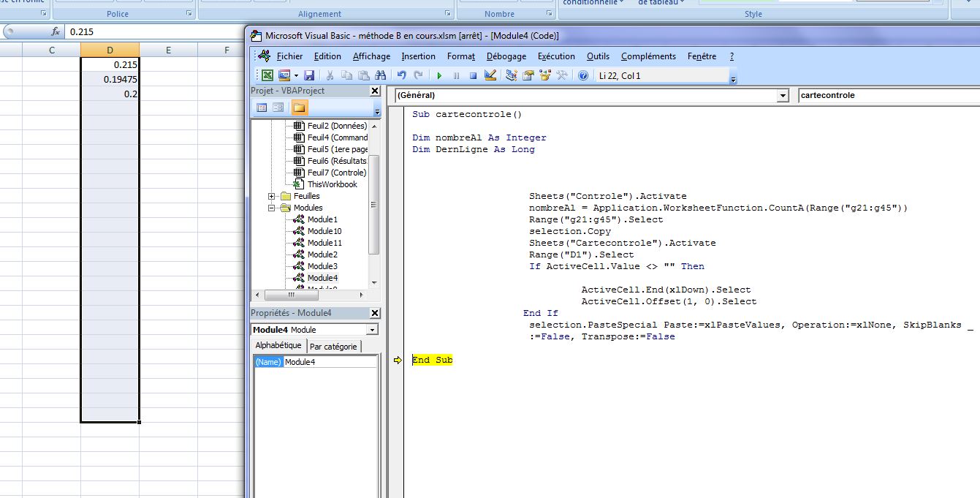Click the Reset (stop) square icon
Screen dimensions: 980x498
point(473,75)
